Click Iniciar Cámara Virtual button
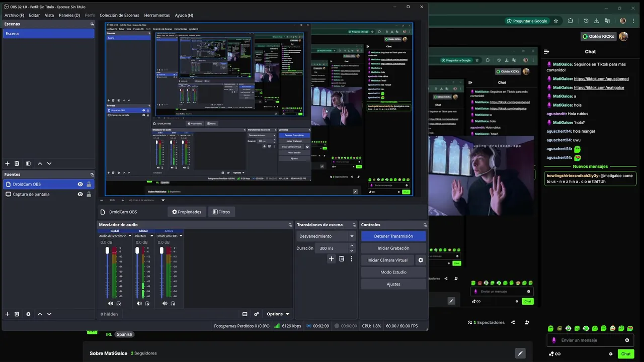This screenshot has width=644, height=362. pos(387,260)
